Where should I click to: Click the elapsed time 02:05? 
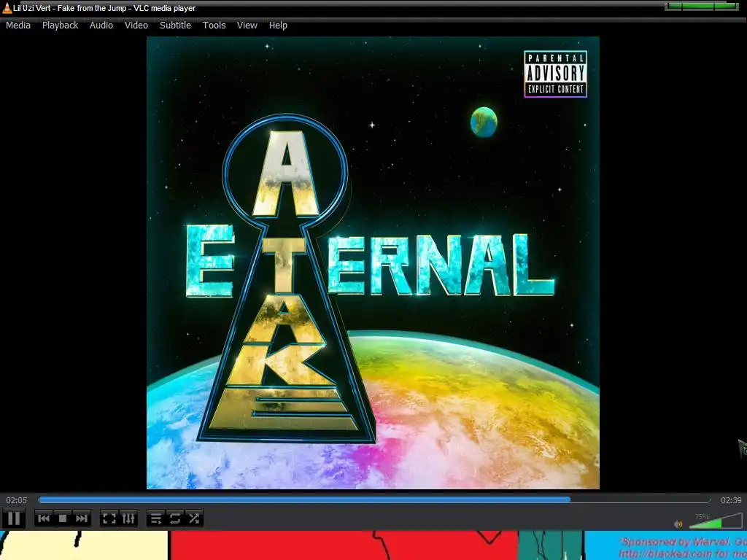tap(17, 500)
